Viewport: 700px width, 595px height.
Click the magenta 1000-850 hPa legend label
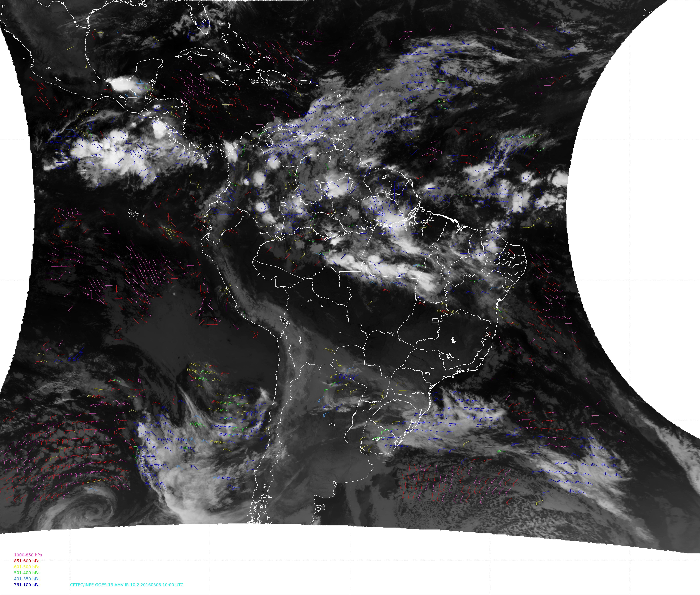pyautogui.click(x=28, y=555)
